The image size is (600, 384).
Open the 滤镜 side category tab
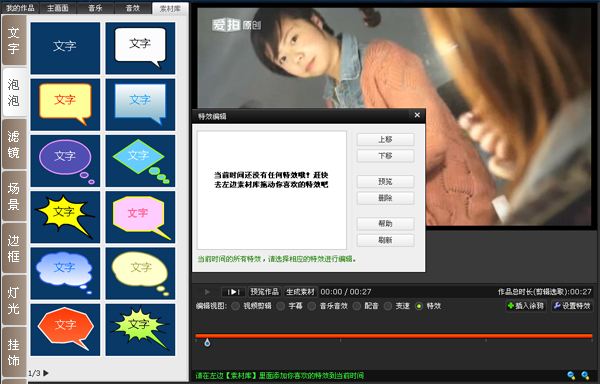pyautogui.click(x=14, y=144)
